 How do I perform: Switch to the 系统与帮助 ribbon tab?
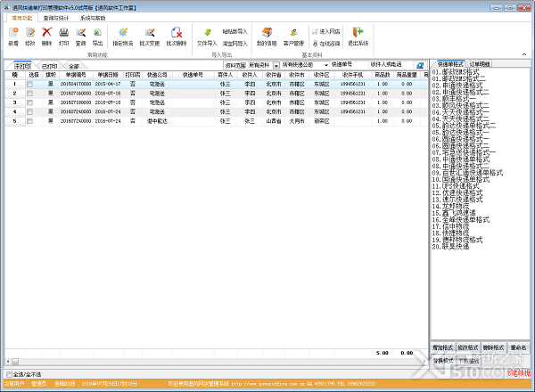tap(93, 18)
